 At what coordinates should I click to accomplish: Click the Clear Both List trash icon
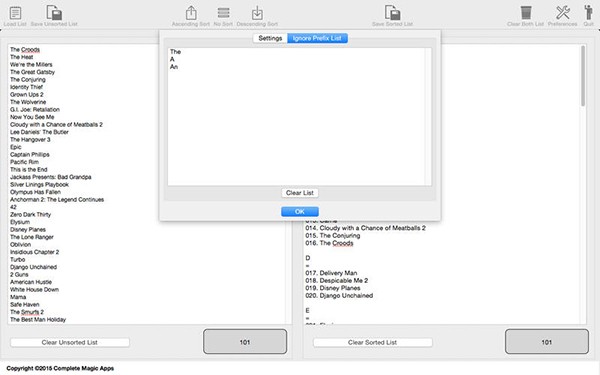click(x=526, y=13)
